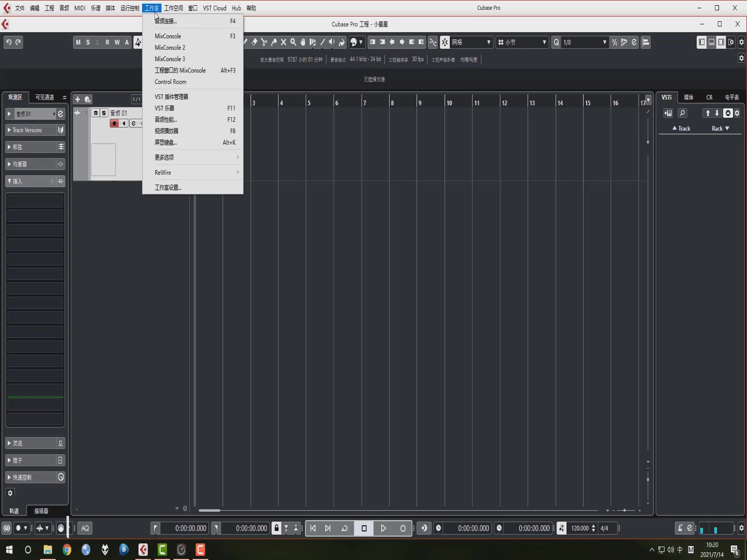Select the Scissors split tool
This screenshot has height=560, width=747.
coord(265,43)
